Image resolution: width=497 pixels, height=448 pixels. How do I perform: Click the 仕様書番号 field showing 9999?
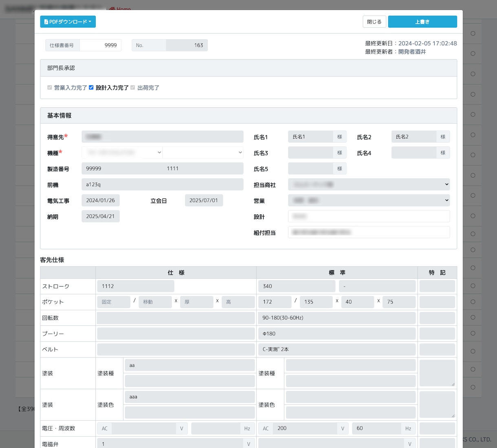pyautogui.click(x=100, y=45)
